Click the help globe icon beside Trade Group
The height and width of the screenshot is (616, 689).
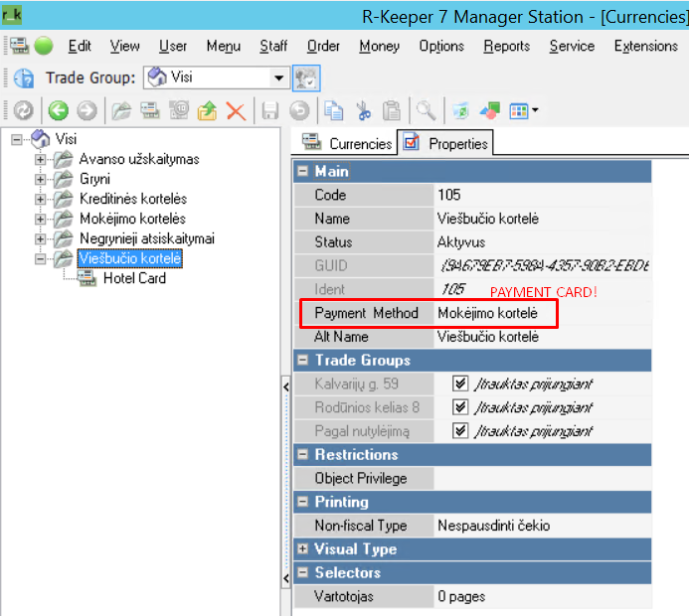click(24, 78)
